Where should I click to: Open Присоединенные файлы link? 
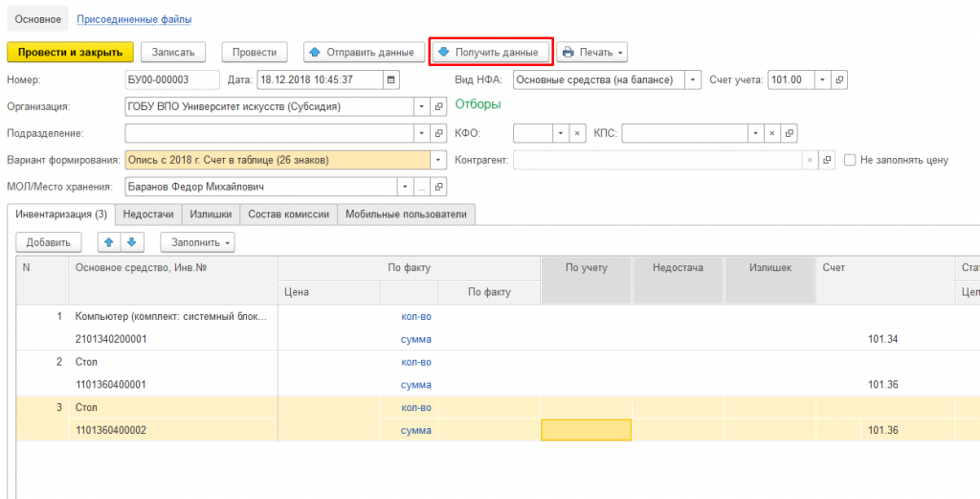point(134,19)
